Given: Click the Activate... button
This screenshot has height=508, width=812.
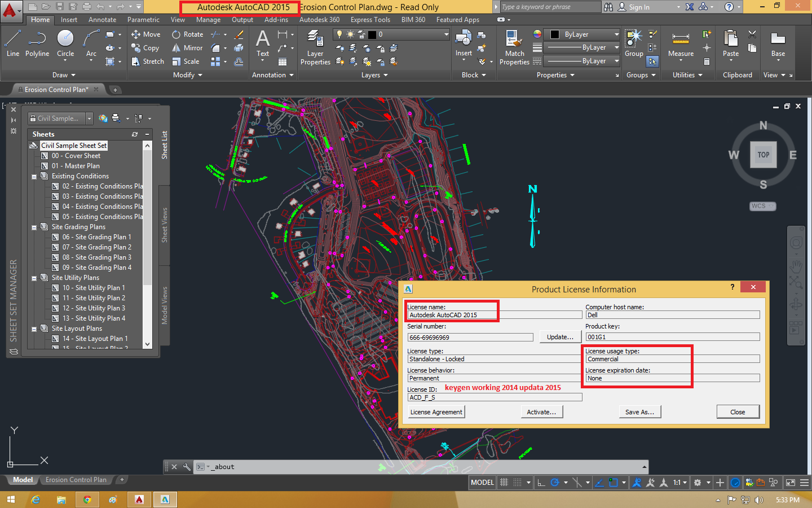Looking at the screenshot, I should 541,412.
